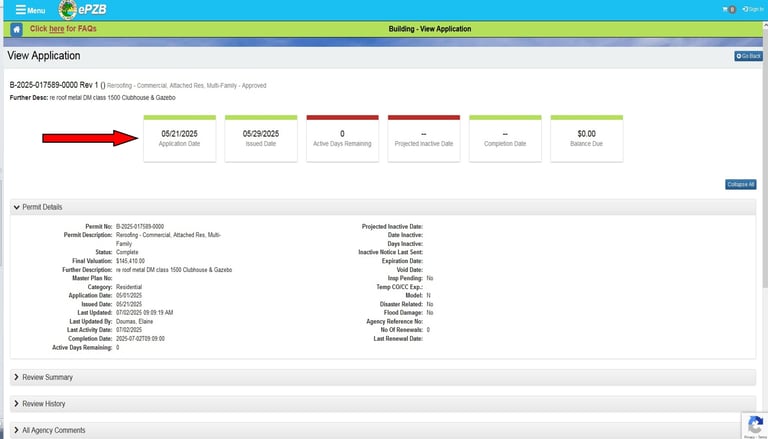Click the 'Temp CO/CC Exp.:' label
Viewport: 768px width, 439px height.
(x=400, y=287)
